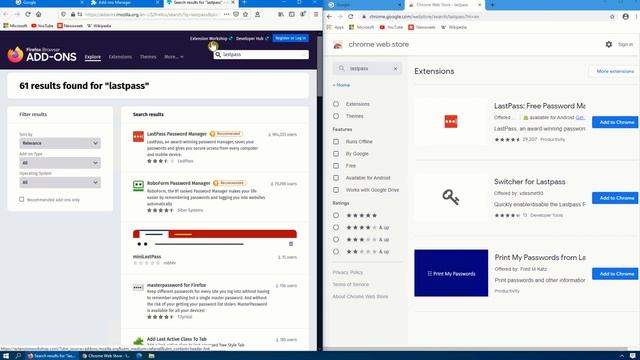This screenshot has height=360, width=640.
Task: Click LastPass Password Manager red icon in Firefox results
Action: tap(138, 136)
